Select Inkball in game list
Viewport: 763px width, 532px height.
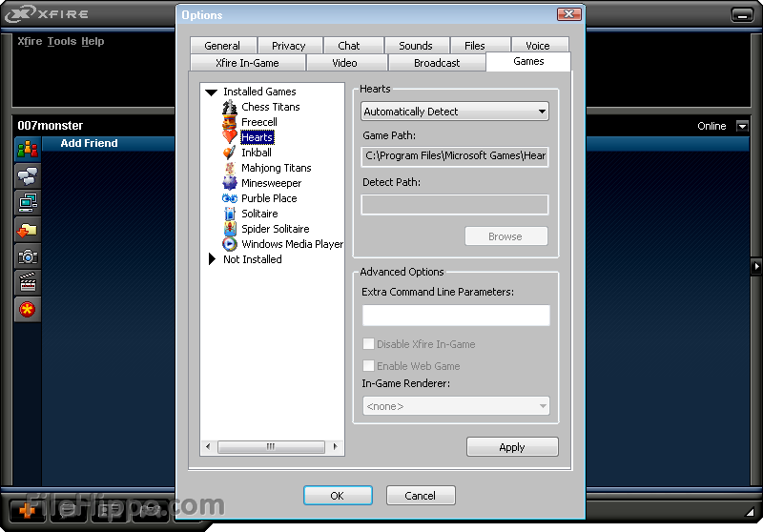pyautogui.click(x=257, y=153)
